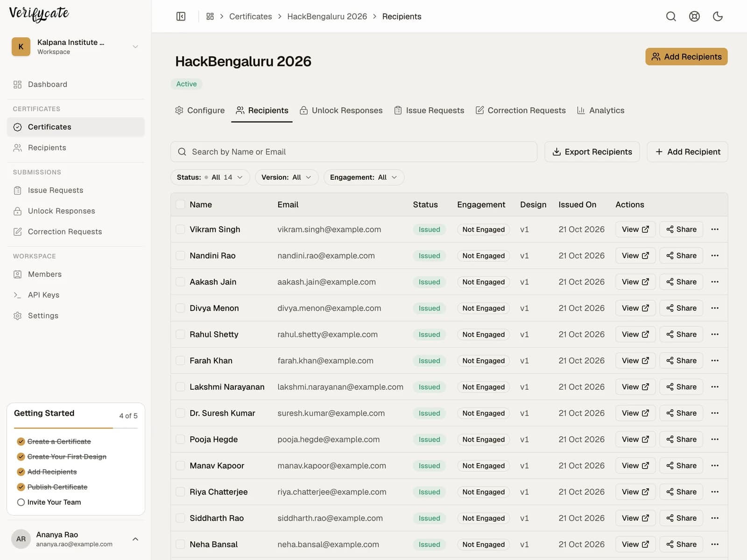Open the dashboard grid breadcrumb icon
This screenshot has width=747, height=560.
point(210,16)
